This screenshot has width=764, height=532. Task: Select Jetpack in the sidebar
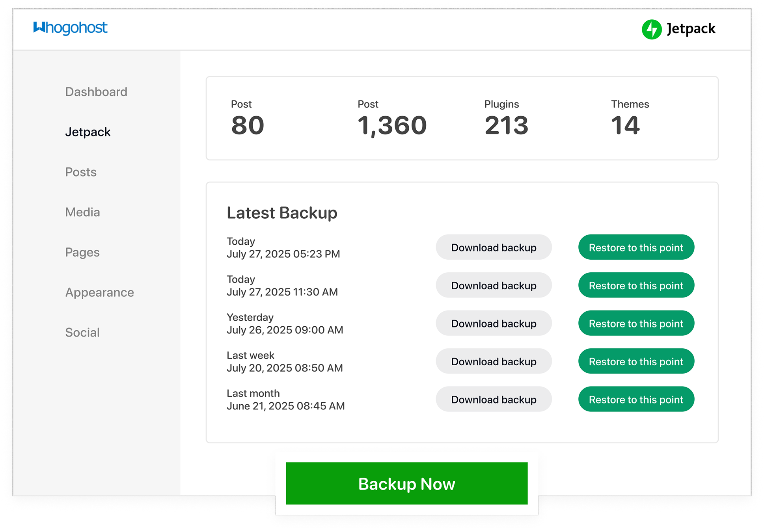(x=88, y=132)
